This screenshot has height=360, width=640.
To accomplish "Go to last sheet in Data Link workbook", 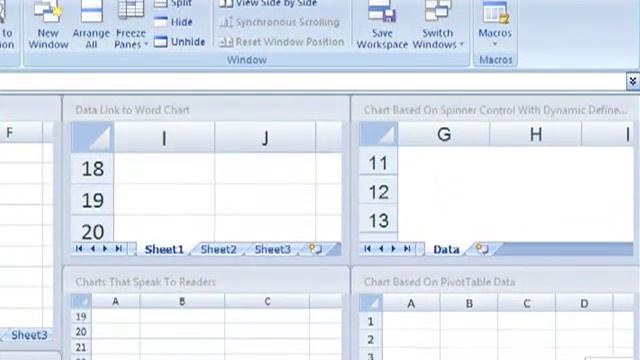I will tap(119, 249).
